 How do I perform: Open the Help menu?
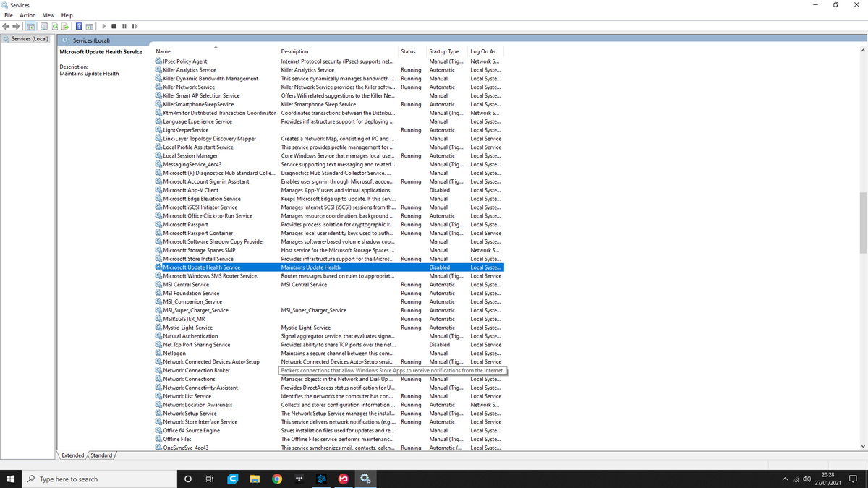(67, 15)
